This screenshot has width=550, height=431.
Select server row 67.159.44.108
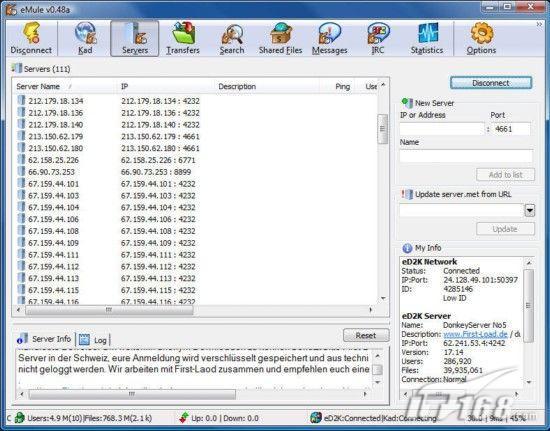click(195, 231)
